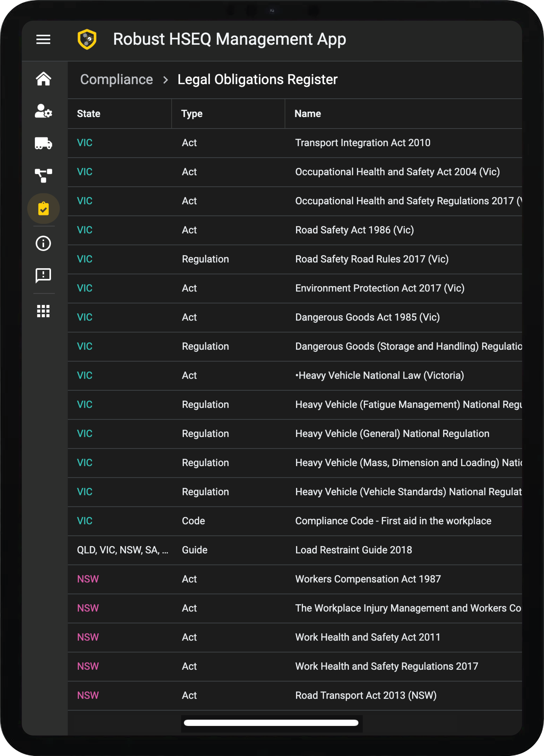Open the hamburger navigation menu
This screenshot has height=756, width=544.
coord(43,39)
